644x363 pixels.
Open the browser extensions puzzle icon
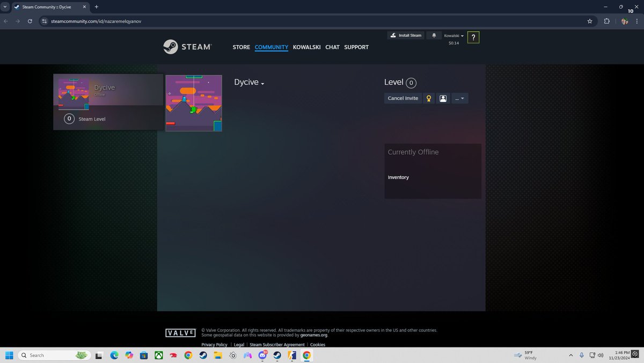coord(607,21)
